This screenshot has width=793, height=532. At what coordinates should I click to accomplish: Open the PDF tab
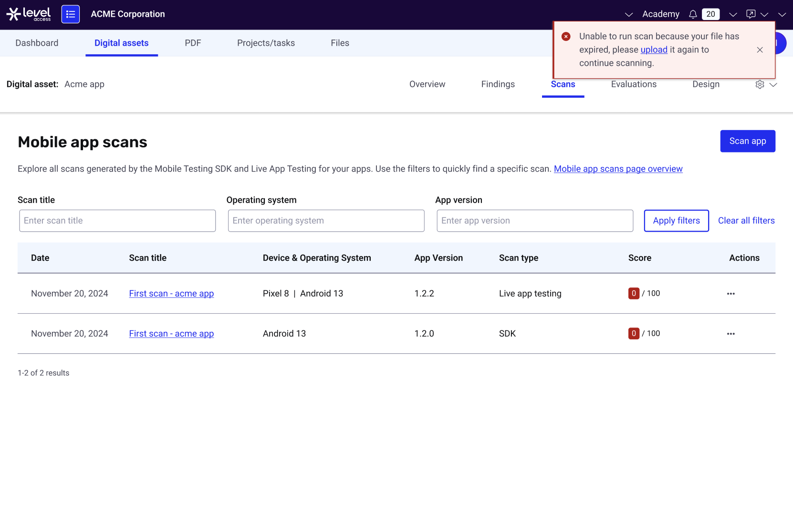(x=193, y=43)
